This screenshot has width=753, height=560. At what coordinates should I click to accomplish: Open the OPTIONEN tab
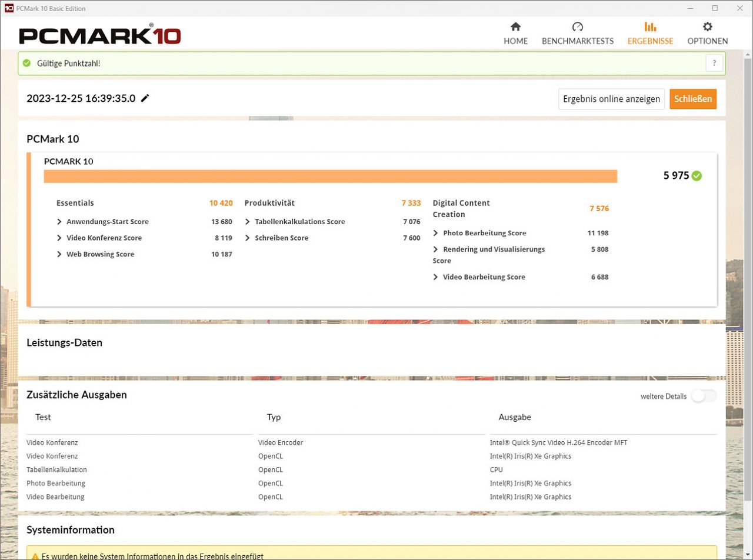pos(707,34)
